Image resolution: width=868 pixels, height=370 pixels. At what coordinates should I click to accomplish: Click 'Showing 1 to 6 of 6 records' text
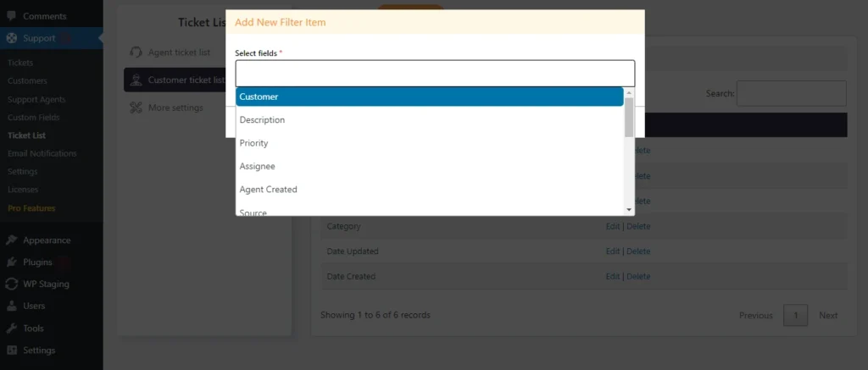(x=376, y=315)
